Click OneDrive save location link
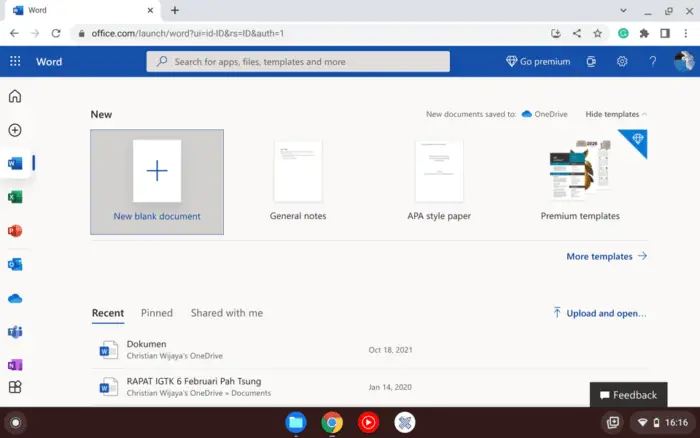The height and width of the screenshot is (438, 700). pos(545,114)
